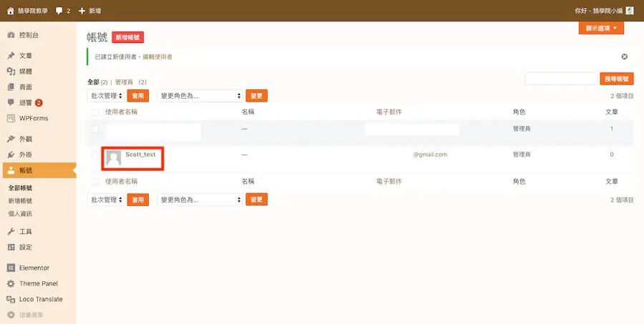The width and height of the screenshot is (644, 324).
Task: Sort by 電子郵件 footer column
Action: [389, 182]
